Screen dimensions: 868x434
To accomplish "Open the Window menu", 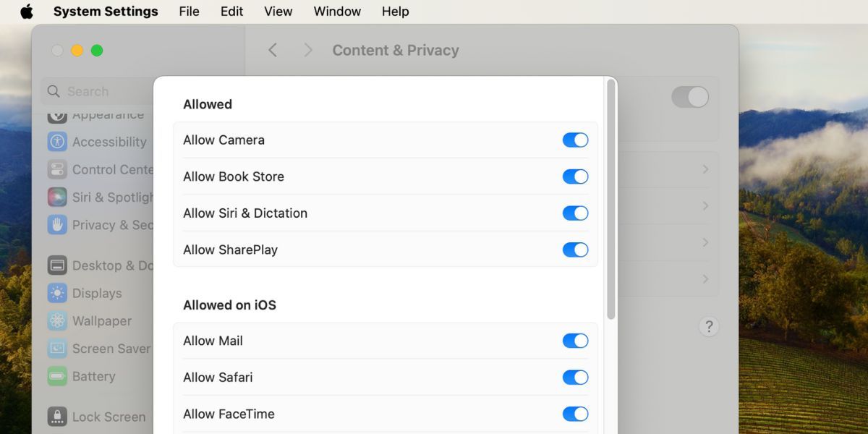I will [336, 11].
